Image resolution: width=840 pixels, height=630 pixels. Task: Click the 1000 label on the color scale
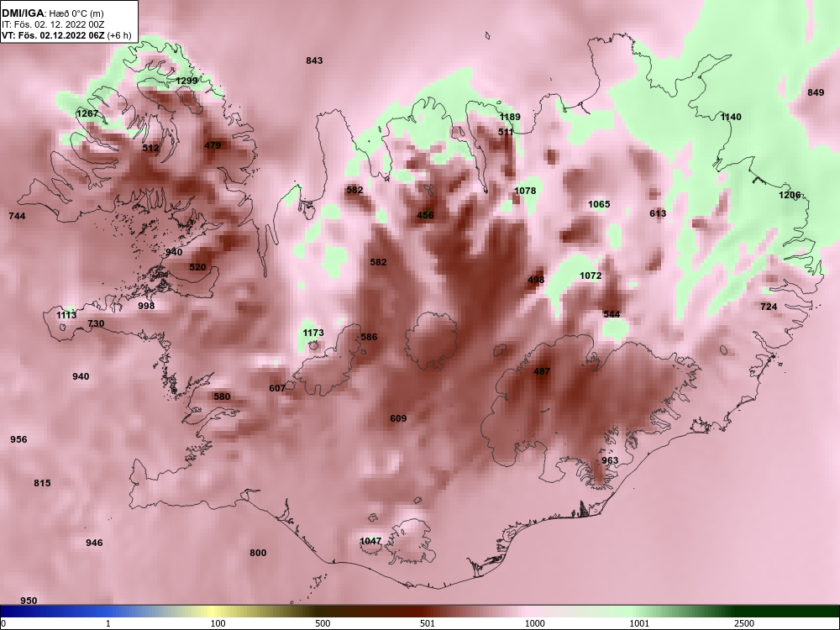point(535,623)
